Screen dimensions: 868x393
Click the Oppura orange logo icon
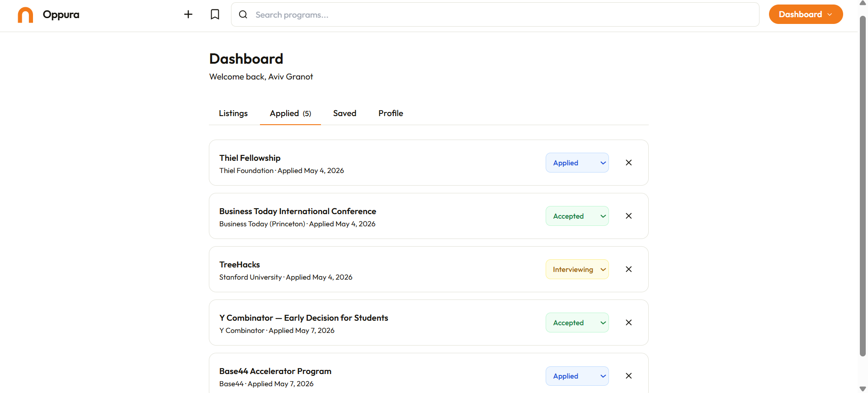coord(25,15)
